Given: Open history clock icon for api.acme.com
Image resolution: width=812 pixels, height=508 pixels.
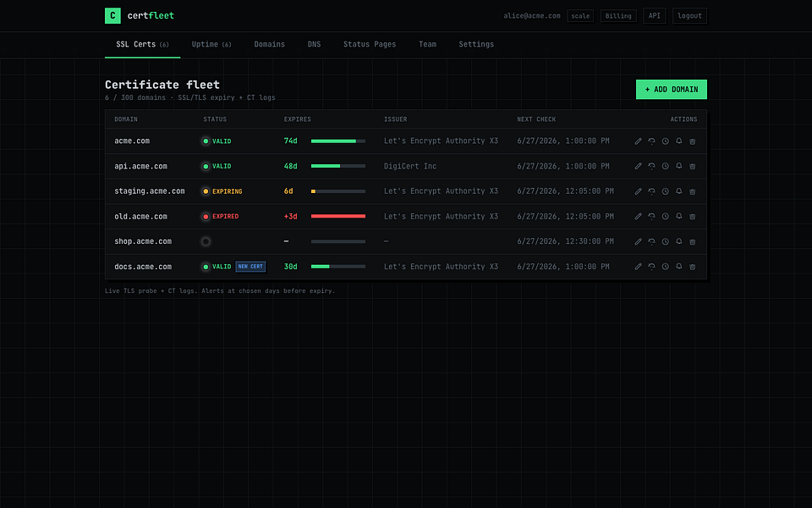Looking at the screenshot, I should click(x=666, y=167).
